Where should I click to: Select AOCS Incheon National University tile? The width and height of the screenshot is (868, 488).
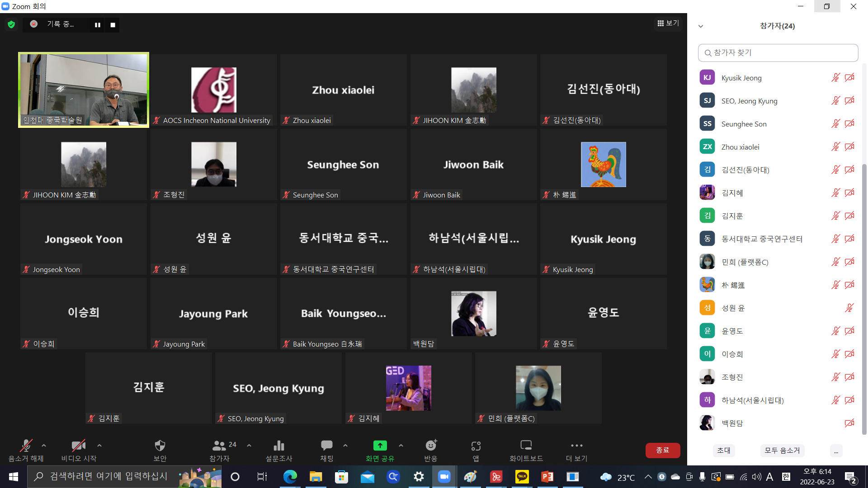click(x=214, y=90)
